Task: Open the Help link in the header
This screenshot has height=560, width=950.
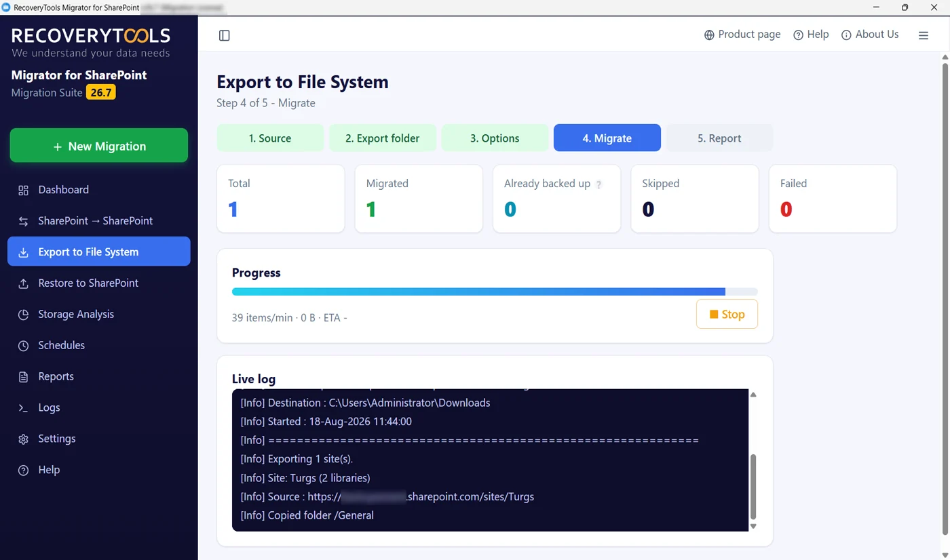Action: coord(811,35)
